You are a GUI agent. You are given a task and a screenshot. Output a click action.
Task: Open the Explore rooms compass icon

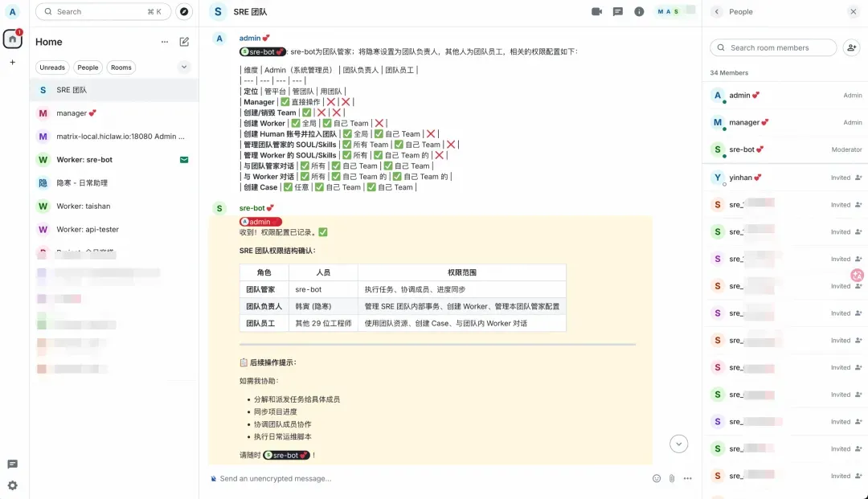[184, 11]
